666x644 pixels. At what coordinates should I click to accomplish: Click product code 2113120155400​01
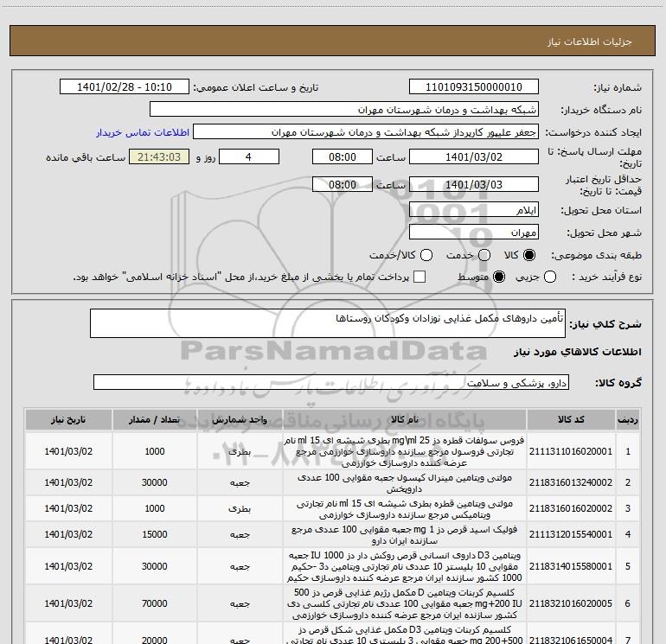point(571,534)
